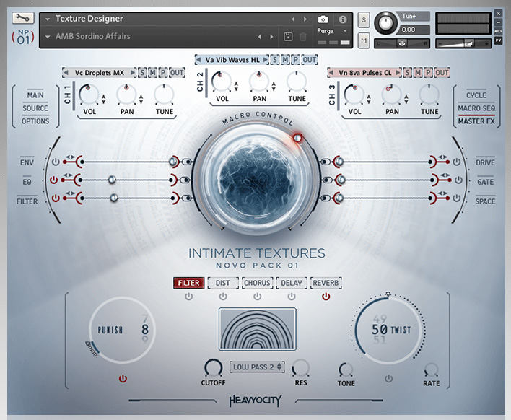Solo the instrument with S button
The height and width of the screenshot is (420, 511).
tap(363, 19)
